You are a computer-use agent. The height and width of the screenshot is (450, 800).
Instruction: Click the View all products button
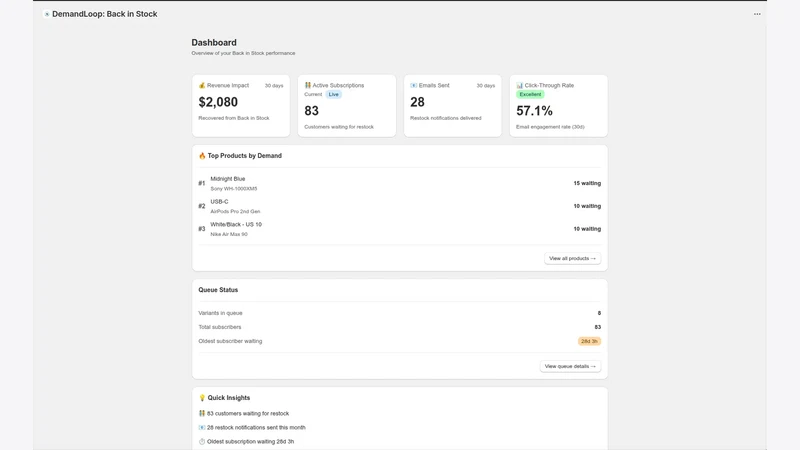pyautogui.click(x=572, y=258)
